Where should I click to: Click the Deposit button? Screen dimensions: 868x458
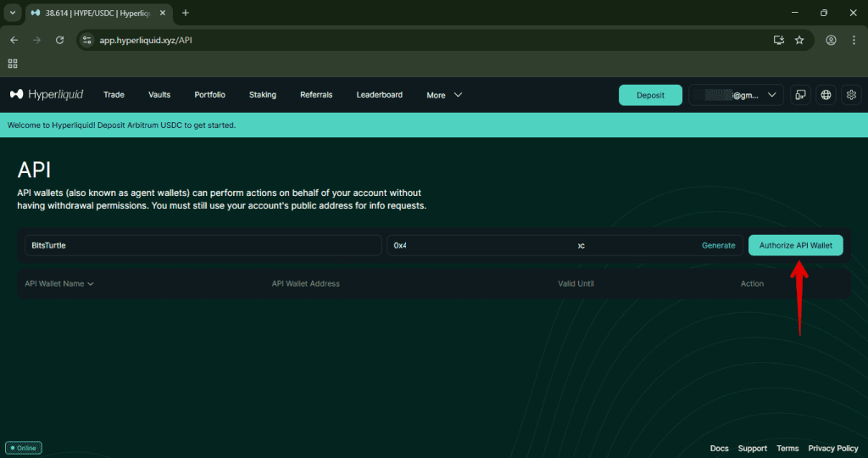tap(650, 95)
